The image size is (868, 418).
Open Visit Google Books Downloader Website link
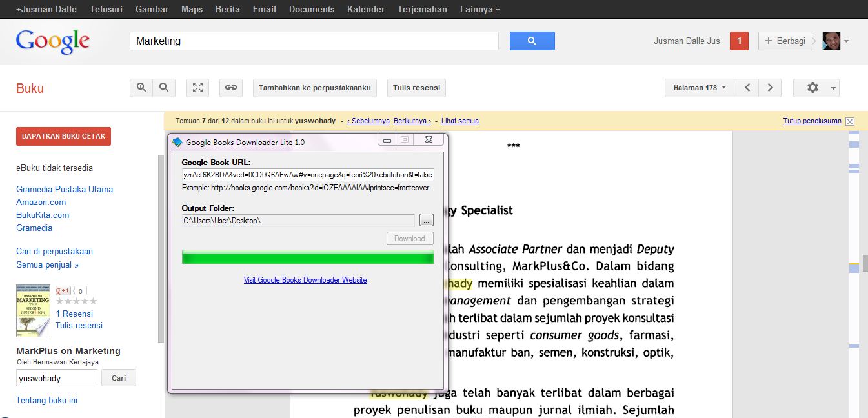[305, 280]
